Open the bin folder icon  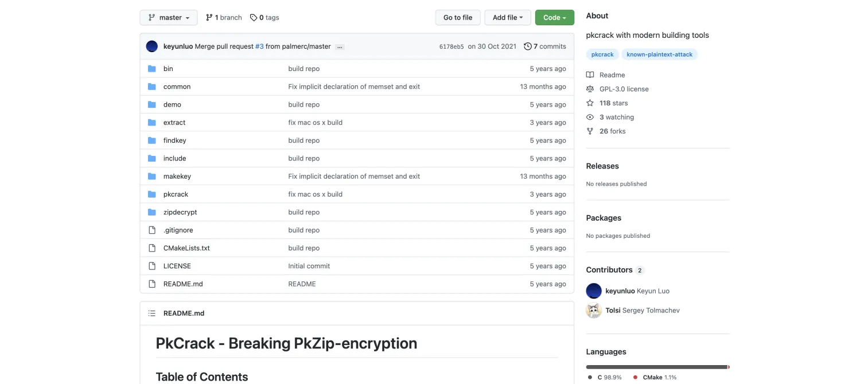[152, 69]
